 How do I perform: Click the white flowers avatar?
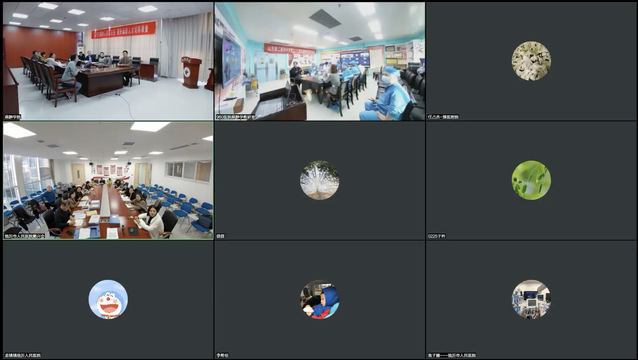pyautogui.click(x=531, y=61)
